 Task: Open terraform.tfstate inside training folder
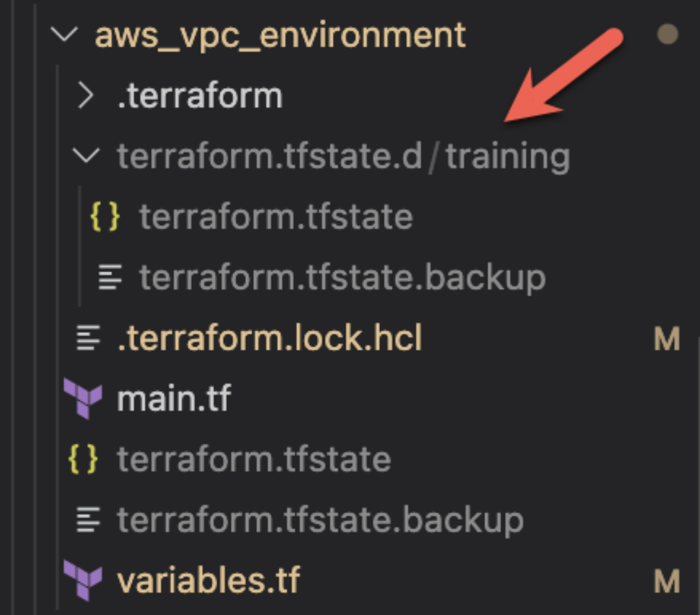coord(276,217)
